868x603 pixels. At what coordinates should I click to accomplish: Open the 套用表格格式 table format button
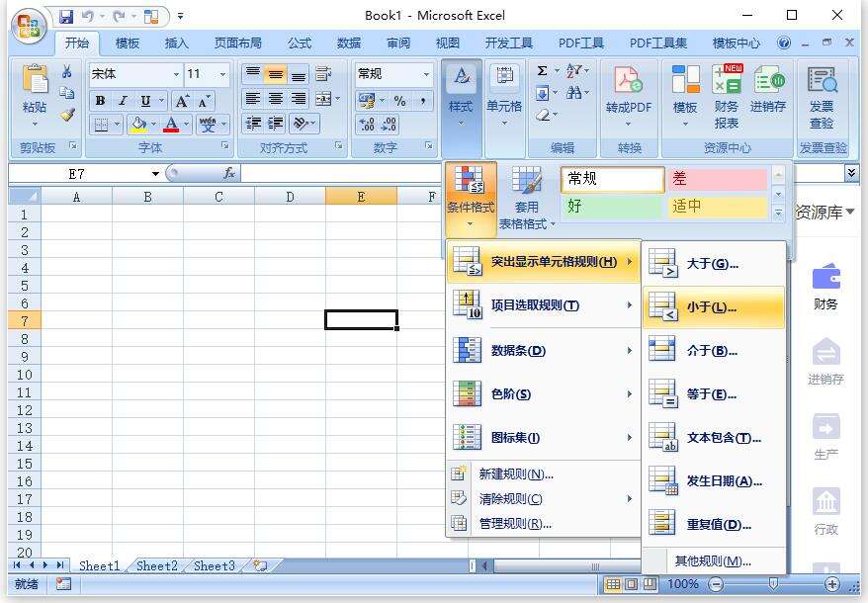coord(527,199)
